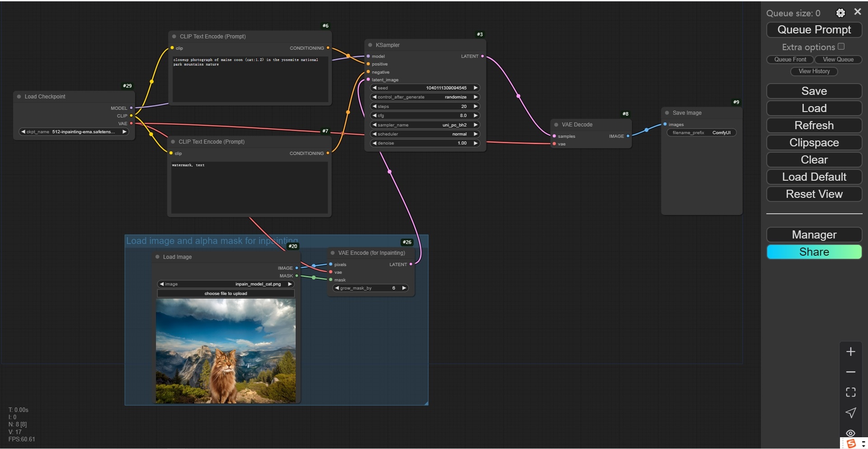Increase steps with the right arrow
The width and height of the screenshot is (868, 449).
(x=476, y=106)
